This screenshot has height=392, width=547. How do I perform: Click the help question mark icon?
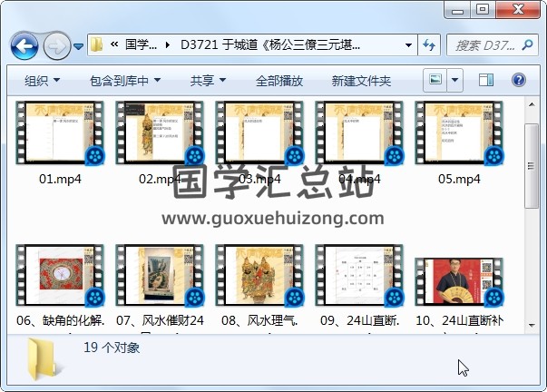coord(519,80)
